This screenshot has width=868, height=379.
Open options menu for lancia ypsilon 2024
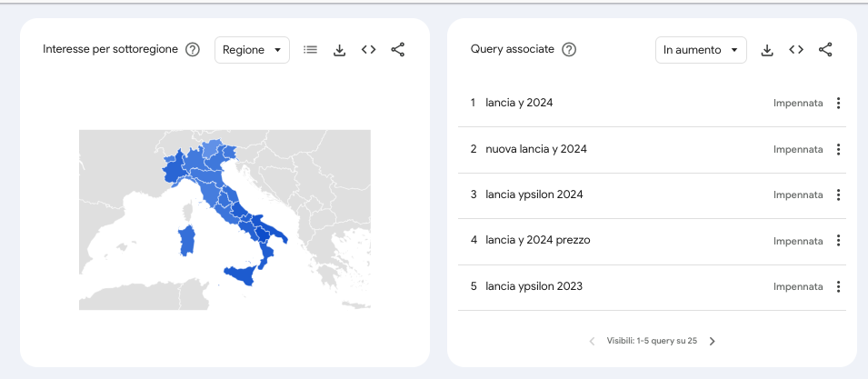(x=838, y=194)
